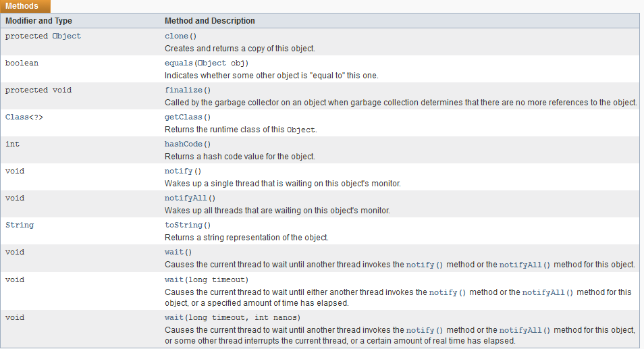The height and width of the screenshot is (349, 644).
Task: Click the Object parameter link inside equals
Action: [212, 63]
